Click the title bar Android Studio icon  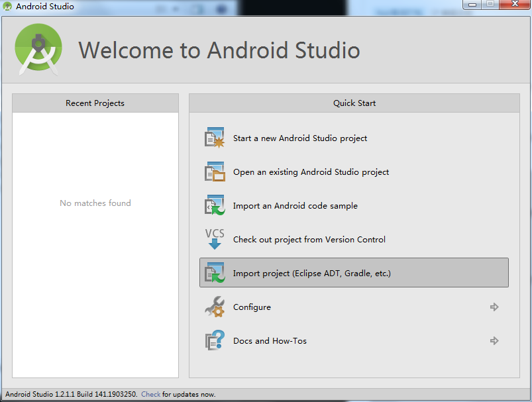pyautogui.click(x=7, y=6)
